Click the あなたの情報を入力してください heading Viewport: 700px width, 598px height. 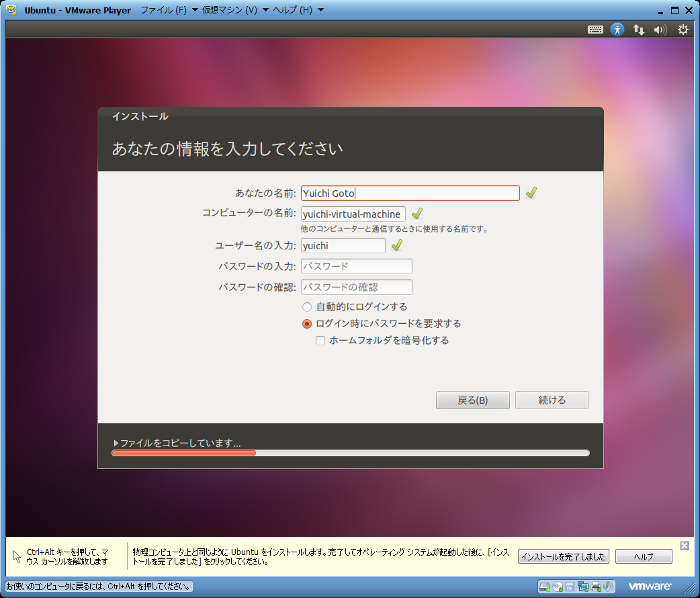coord(227,149)
